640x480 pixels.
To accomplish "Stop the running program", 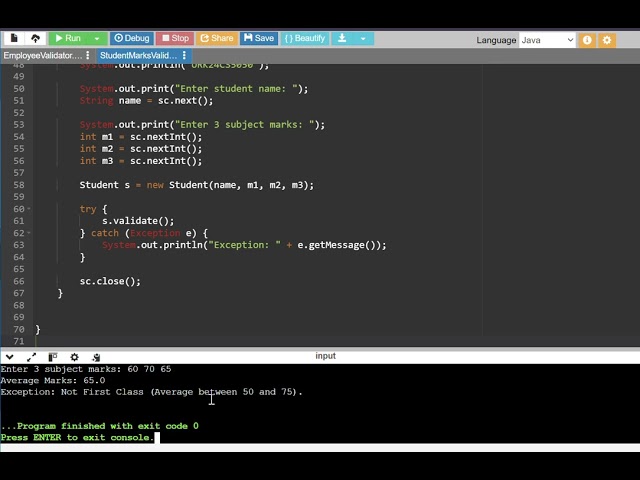I will pos(175,38).
